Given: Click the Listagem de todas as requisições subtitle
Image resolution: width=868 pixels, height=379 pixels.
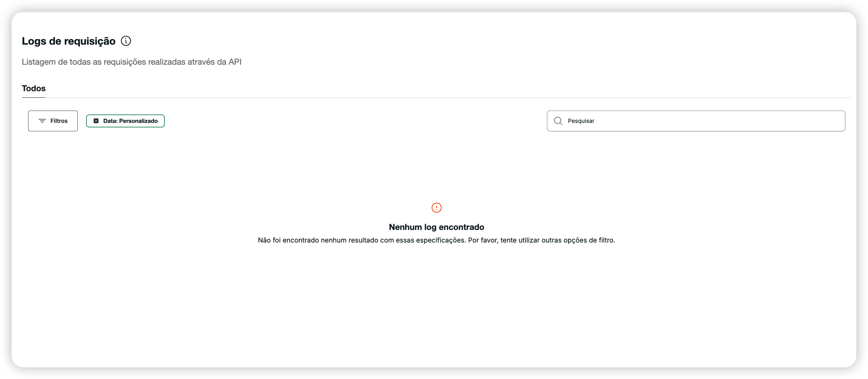Looking at the screenshot, I should 132,62.
